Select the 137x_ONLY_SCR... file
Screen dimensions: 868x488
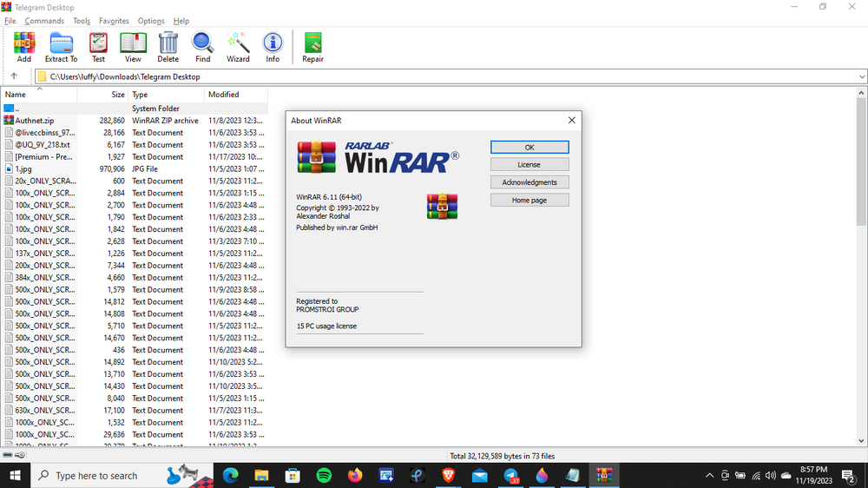coord(45,254)
